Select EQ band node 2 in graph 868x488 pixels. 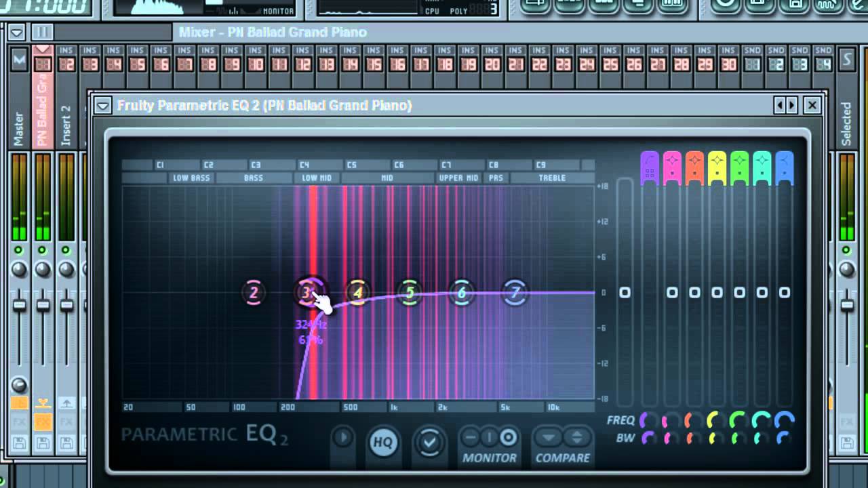(x=254, y=293)
